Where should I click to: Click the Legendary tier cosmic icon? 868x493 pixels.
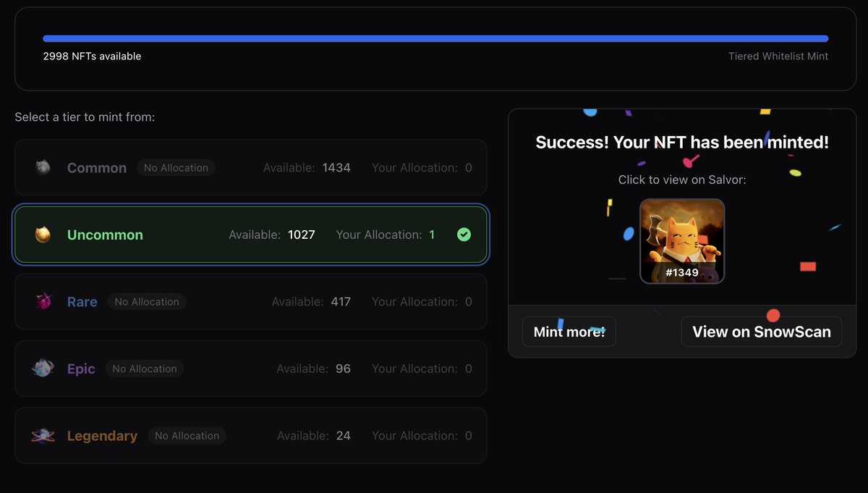click(x=42, y=435)
